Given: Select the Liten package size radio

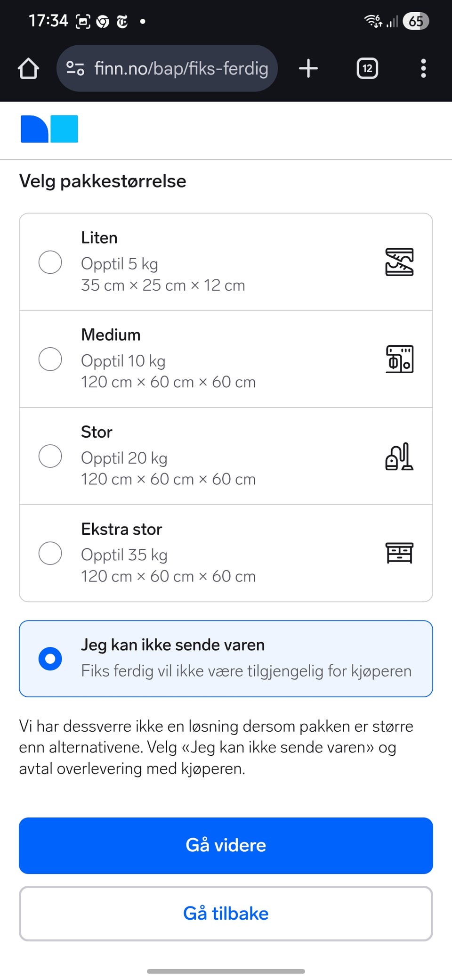Looking at the screenshot, I should [50, 262].
